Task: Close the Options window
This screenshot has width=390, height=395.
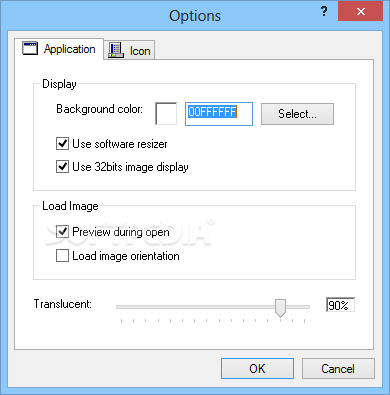Action: 360,12
